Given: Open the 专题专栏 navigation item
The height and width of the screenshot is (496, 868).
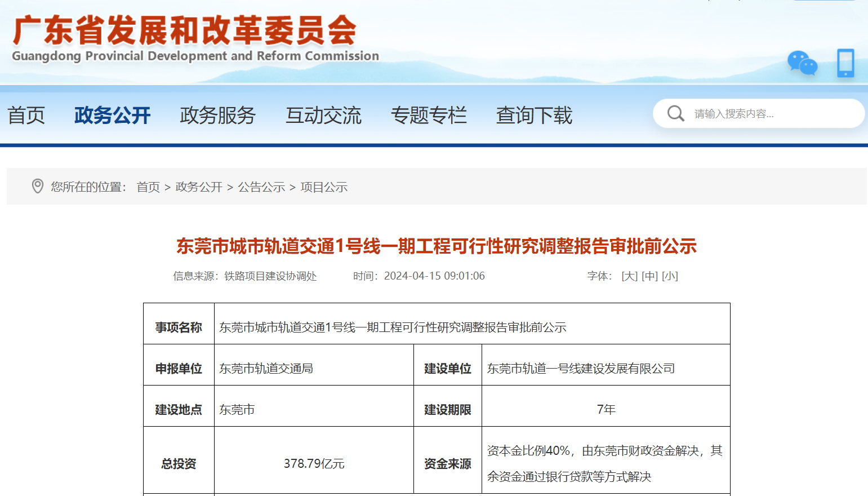Looking at the screenshot, I should coord(429,116).
